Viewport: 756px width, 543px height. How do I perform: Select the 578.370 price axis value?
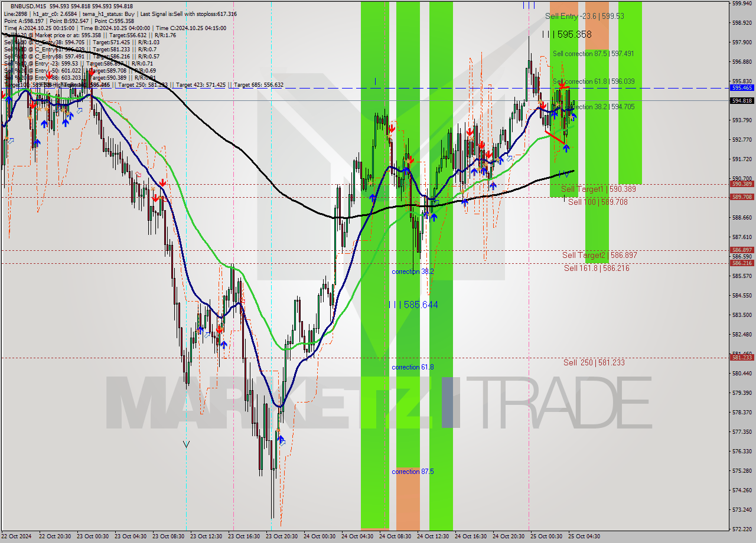pyautogui.click(x=742, y=413)
